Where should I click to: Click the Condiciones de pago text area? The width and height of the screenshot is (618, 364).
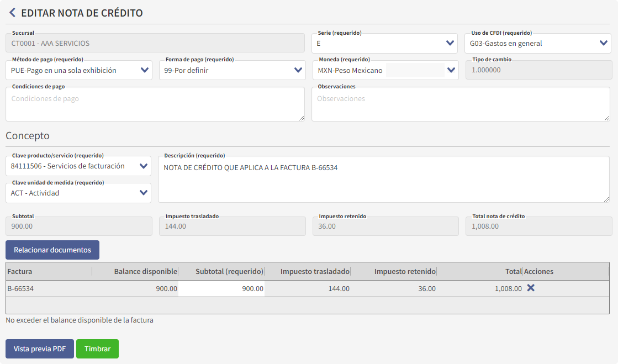click(x=155, y=104)
